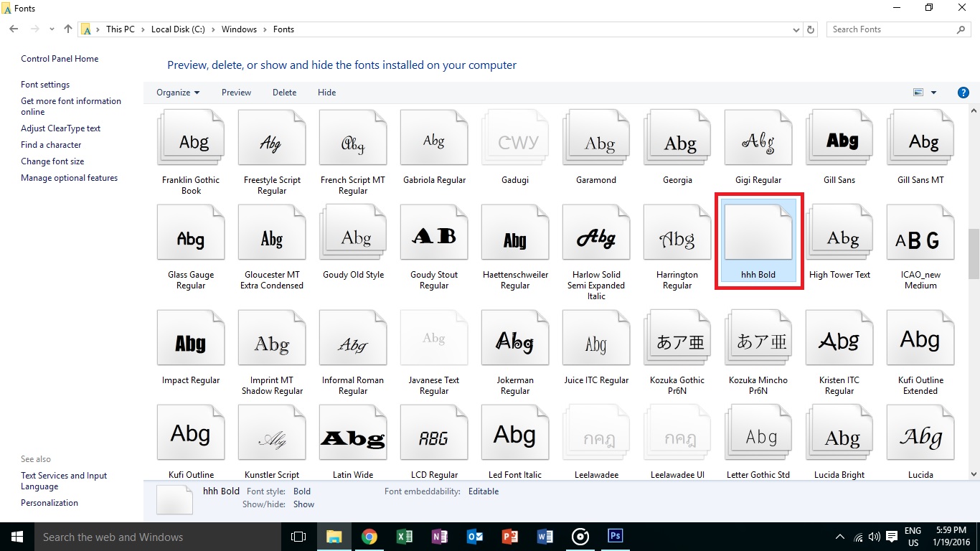Image resolution: width=980 pixels, height=551 pixels.
Task: Click Preview in the toolbar
Action: coord(236,93)
